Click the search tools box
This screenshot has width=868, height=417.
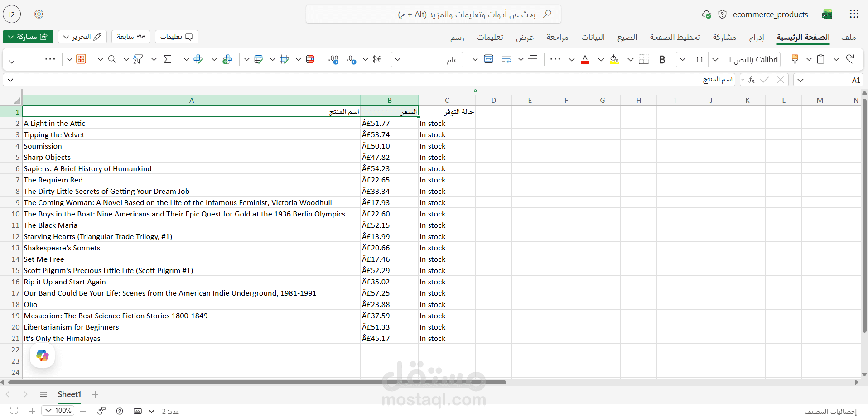[x=434, y=14]
